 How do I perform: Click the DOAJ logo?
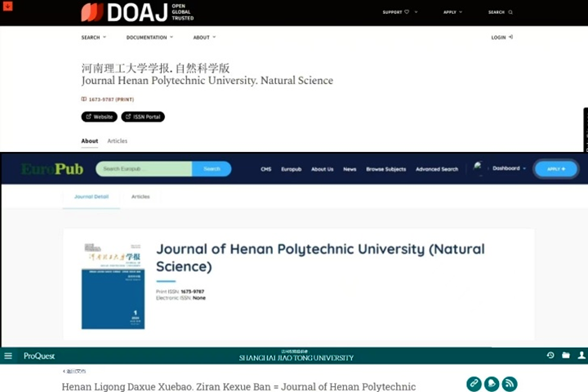(x=127, y=12)
